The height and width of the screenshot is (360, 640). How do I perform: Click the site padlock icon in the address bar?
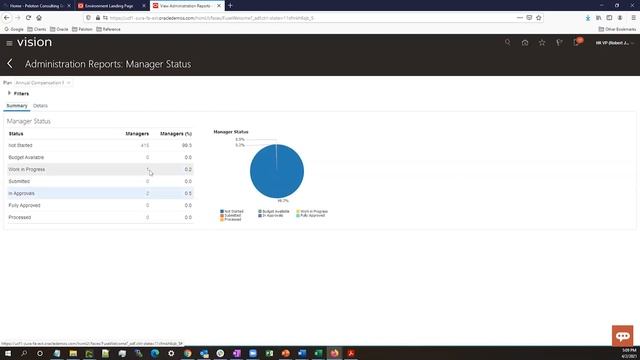[x=98, y=18]
